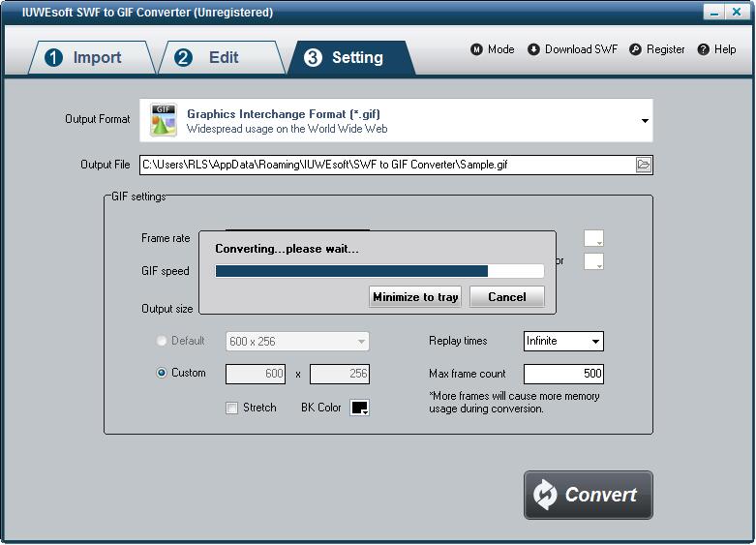Click Minimize to tray button
756x545 pixels.
tap(415, 296)
